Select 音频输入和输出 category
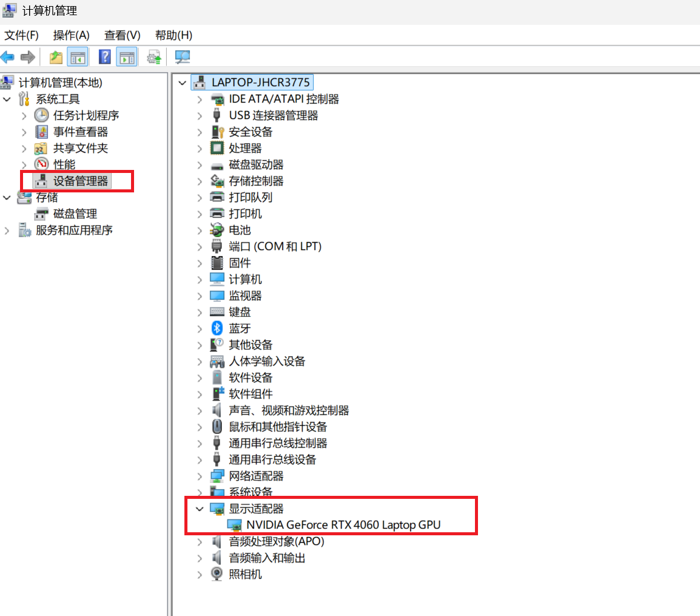Screen dimensions: 700x616 click(267, 558)
